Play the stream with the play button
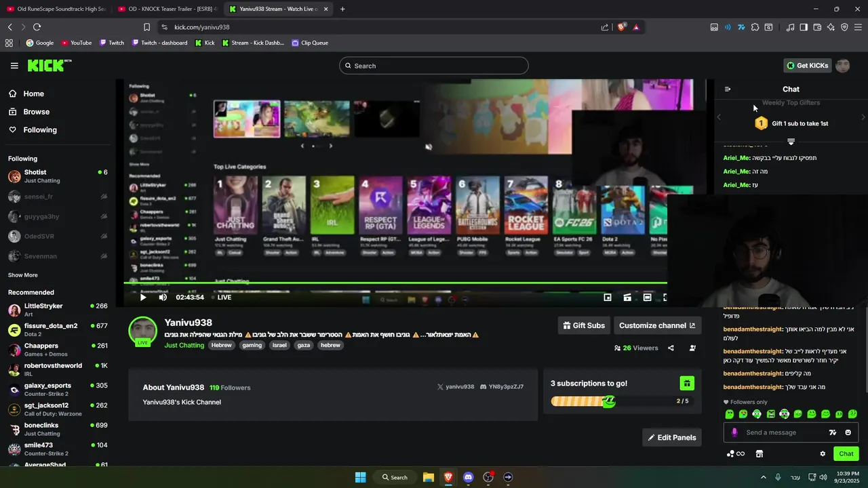Screen dimensions: 868x488 [x=143, y=297]
